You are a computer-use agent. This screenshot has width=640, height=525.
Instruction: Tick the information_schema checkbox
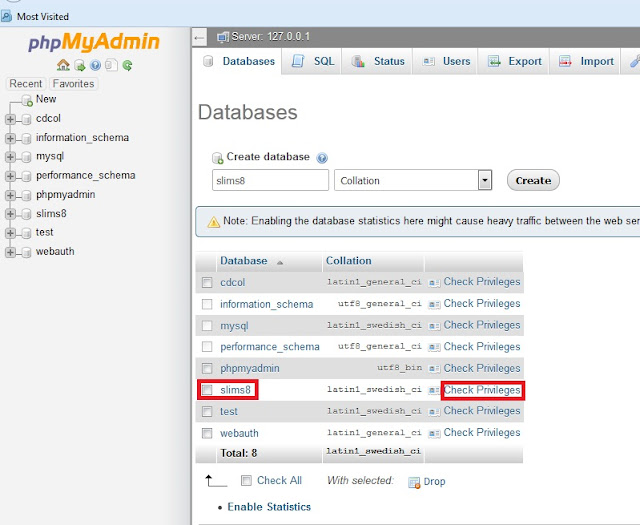(x=207, y=304)
